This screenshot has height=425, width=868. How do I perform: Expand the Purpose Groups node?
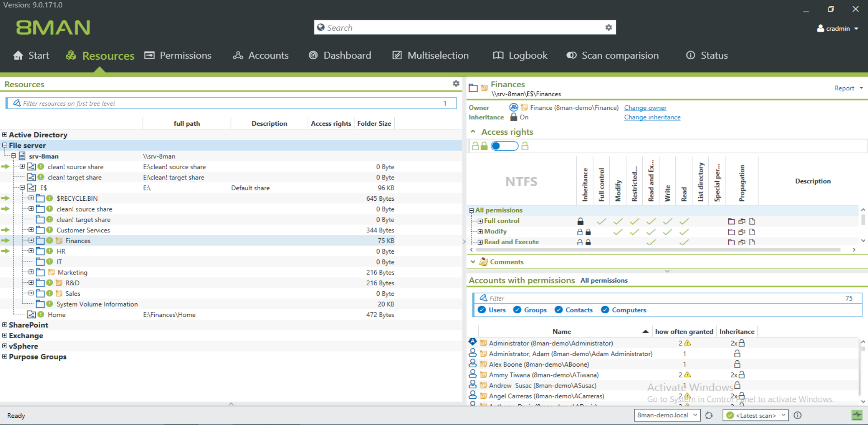pos(5,356)
